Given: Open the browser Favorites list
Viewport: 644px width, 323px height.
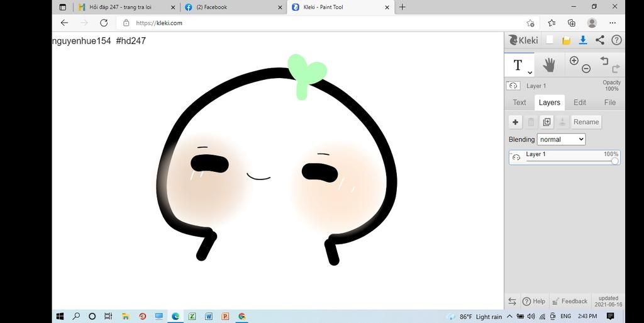Looking at the screenshot, I should click(x=552, y=23).
